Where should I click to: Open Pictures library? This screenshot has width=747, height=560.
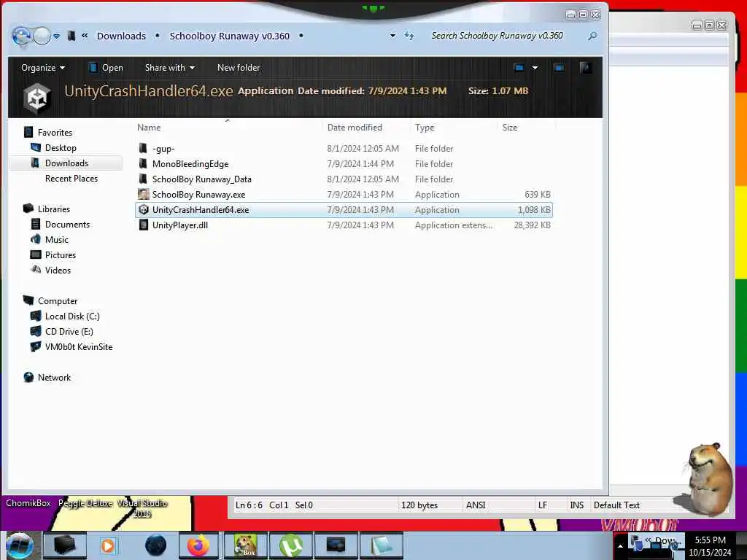tap(61, 254)
